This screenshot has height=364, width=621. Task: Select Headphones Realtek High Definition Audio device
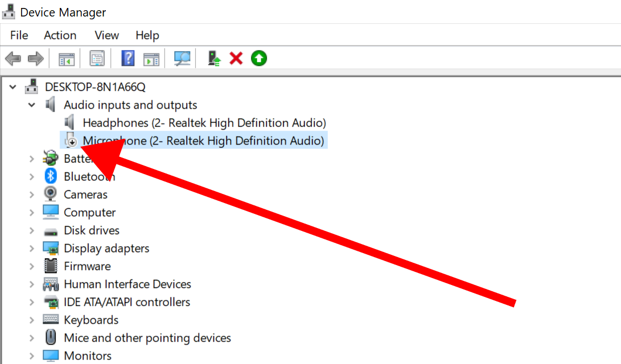204,123
